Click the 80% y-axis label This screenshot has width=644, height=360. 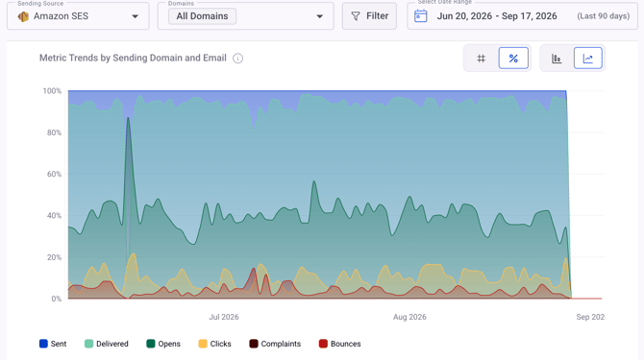[x=54, y=132]
